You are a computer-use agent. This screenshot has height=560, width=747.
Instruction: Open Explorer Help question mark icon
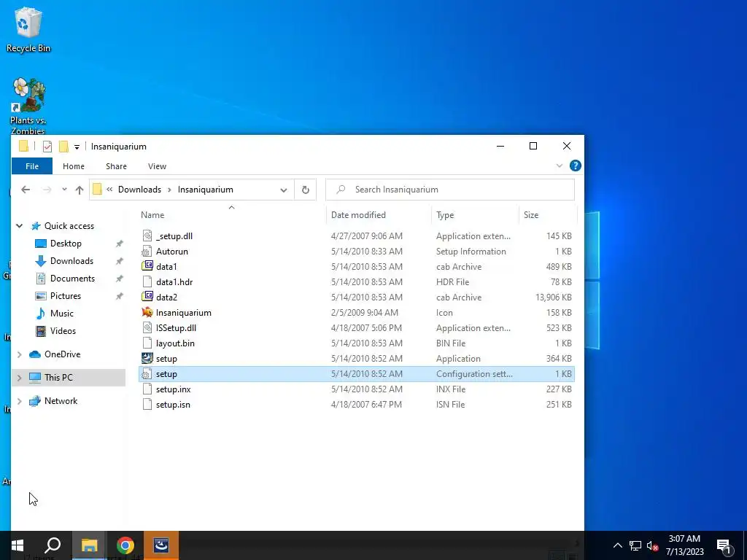pyautogui.click(x=575, y=166)
